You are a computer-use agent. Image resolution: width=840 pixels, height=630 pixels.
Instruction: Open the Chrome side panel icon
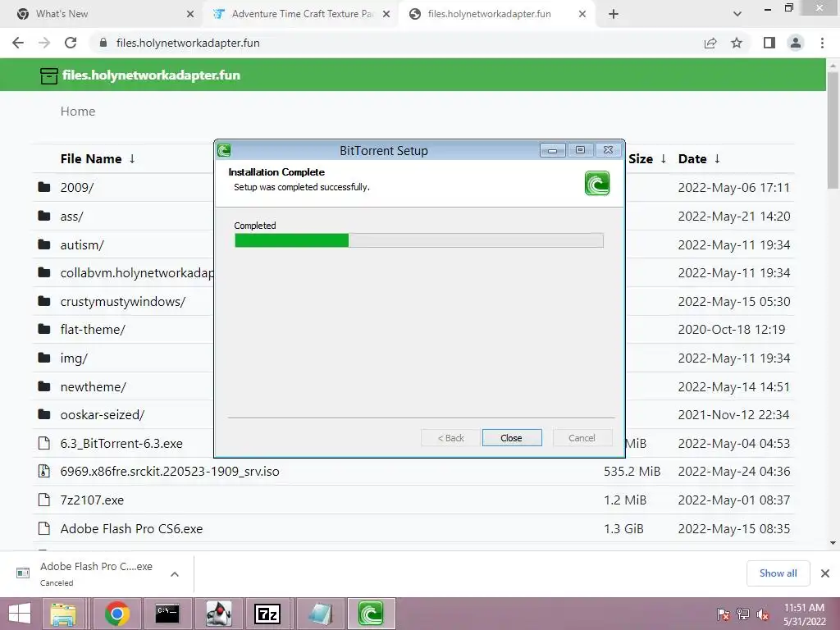(769, 43)
